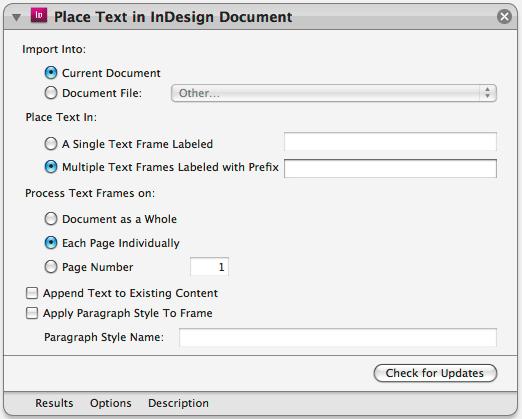Remove the action with the X button
Screen dimensions: 522x419
click(504, 16)
